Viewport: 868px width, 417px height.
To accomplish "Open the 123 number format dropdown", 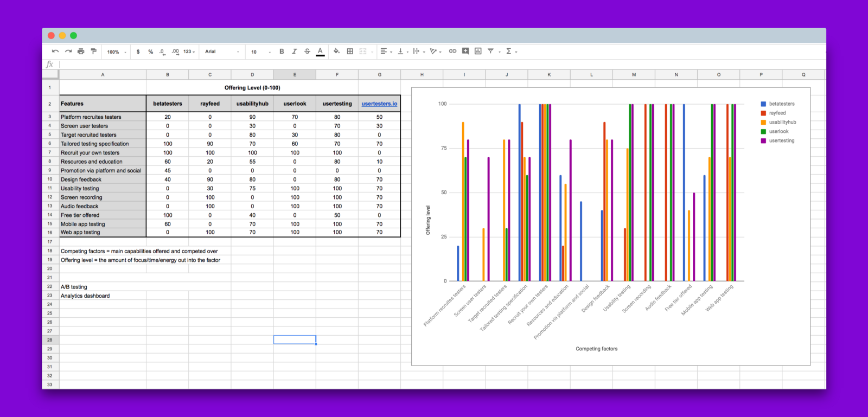I will tap(189, 52).
